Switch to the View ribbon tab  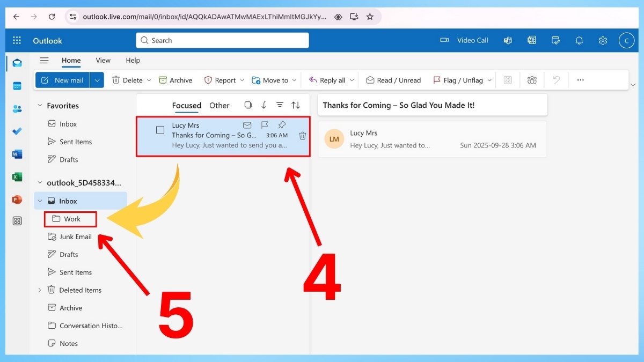(x=103, y=61)
